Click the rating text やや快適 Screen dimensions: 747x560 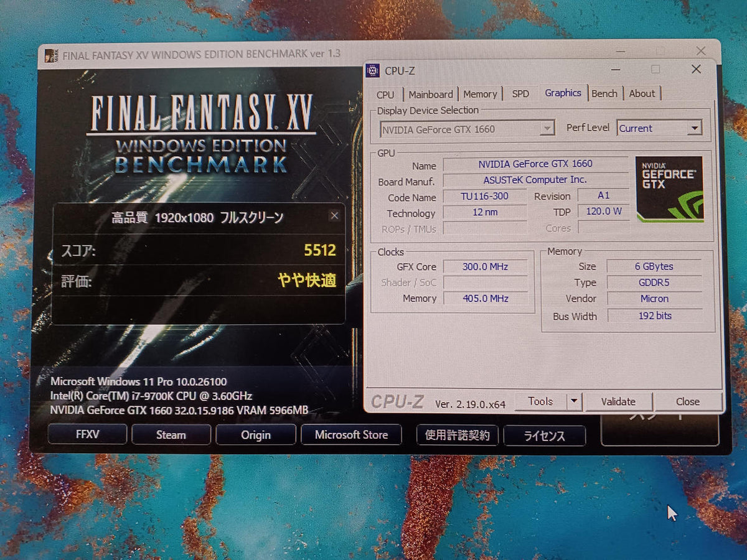pyautogui.click(x=307, y=281)
